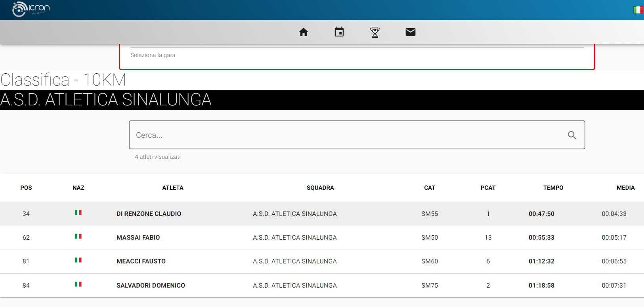Click team name in Meacci Fausto row
Viewport: 644px width, 307px height.
[295, 261]
